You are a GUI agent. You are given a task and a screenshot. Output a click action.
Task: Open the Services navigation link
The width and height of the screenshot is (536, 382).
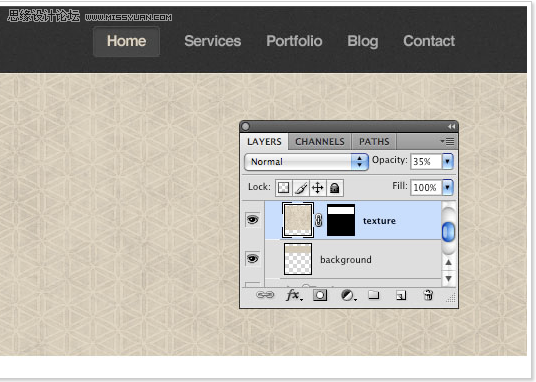point(213,41)
